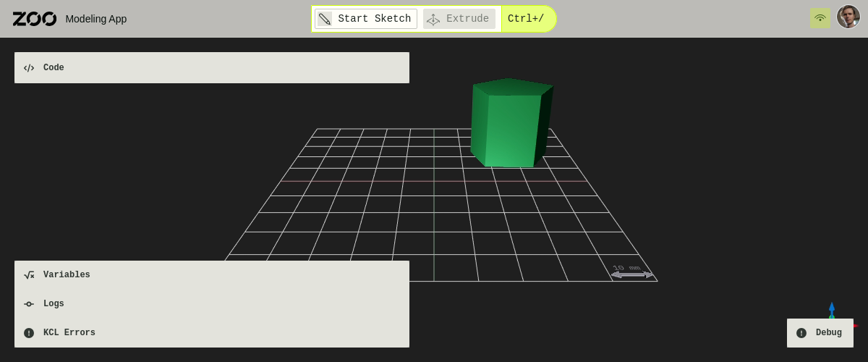Click the blue axis gizmo arrow

coord(832,308)
